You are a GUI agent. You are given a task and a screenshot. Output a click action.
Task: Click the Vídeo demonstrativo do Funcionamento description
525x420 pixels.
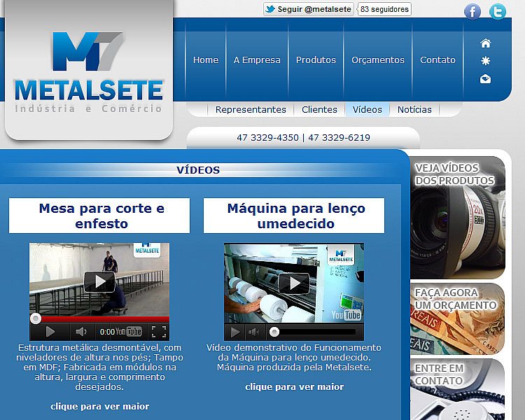tap(294, 358)
